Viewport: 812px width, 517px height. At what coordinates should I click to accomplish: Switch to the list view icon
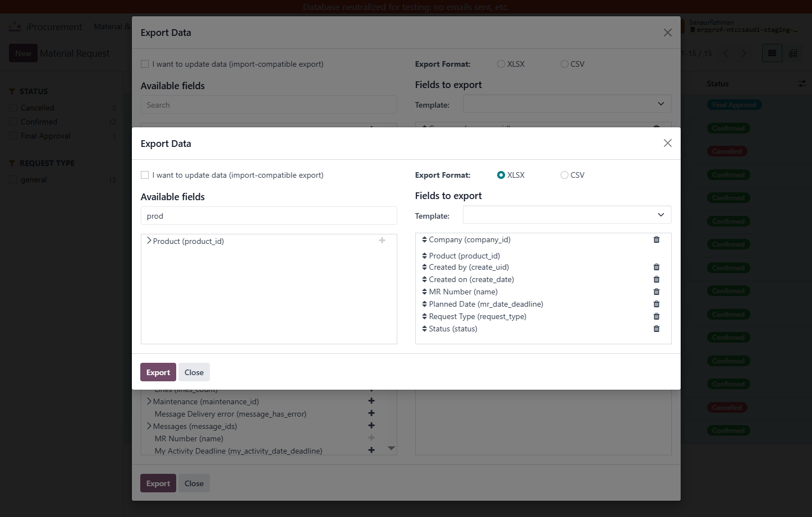772,53
